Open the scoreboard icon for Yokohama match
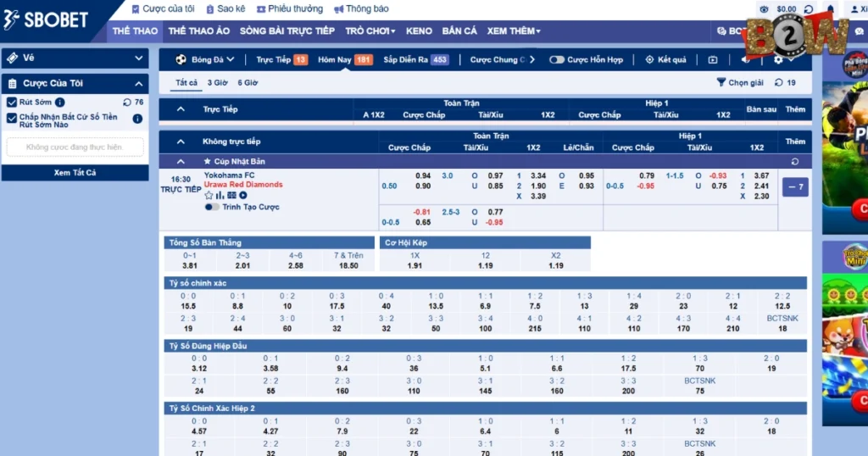 pos(231,195)
